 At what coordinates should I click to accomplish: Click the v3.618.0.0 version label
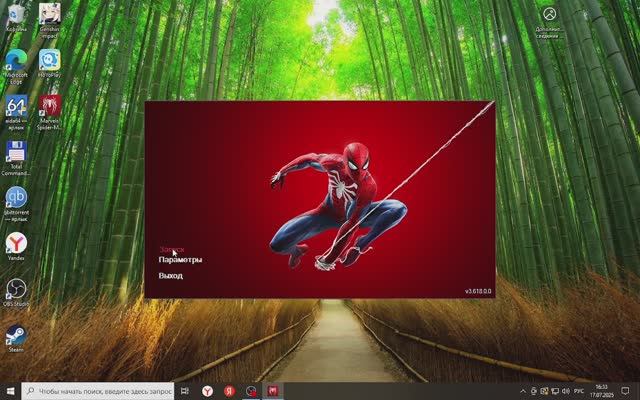coord(478,291)
